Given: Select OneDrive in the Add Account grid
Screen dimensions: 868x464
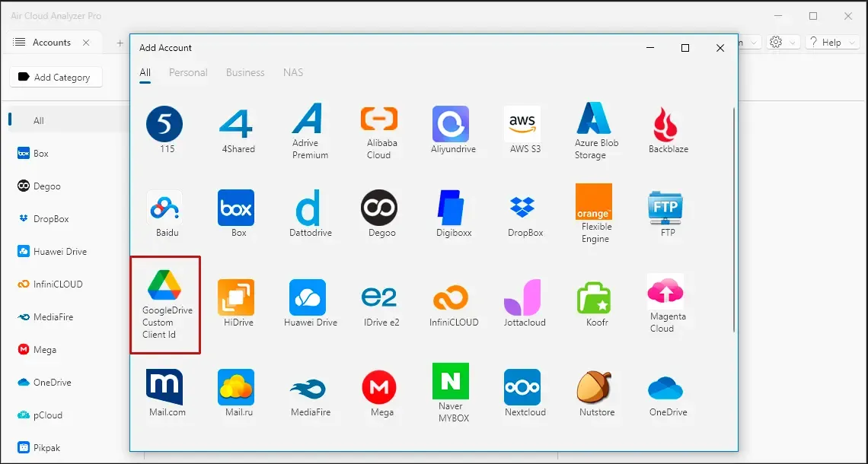Looking at the screenshot, I should point(665,388).
